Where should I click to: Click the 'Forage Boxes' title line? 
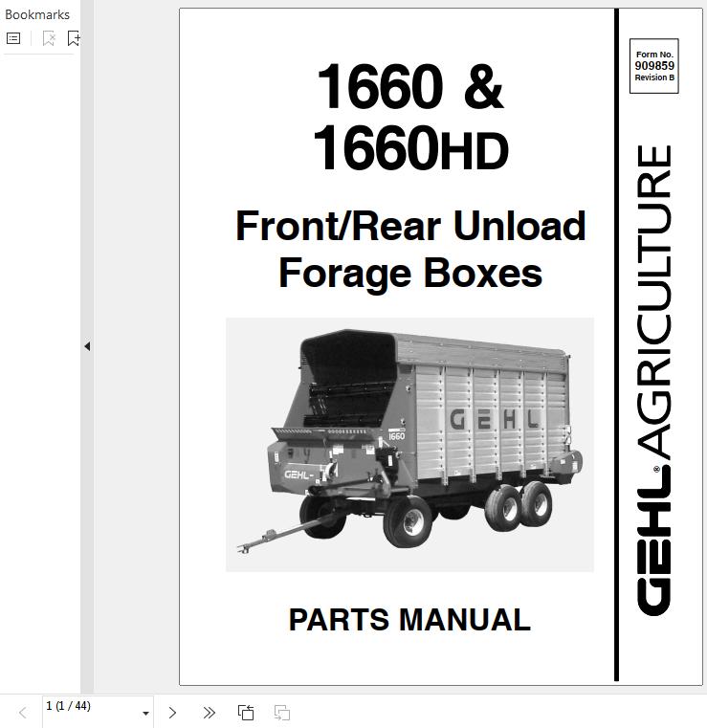point(410,274)
